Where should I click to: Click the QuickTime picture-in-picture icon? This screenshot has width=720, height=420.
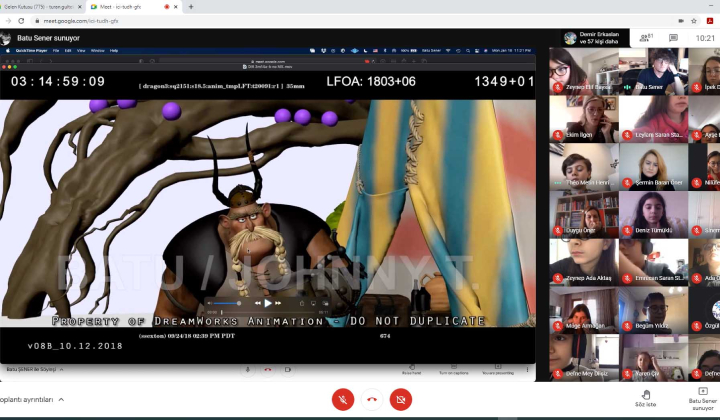click(x=325, y=303)
